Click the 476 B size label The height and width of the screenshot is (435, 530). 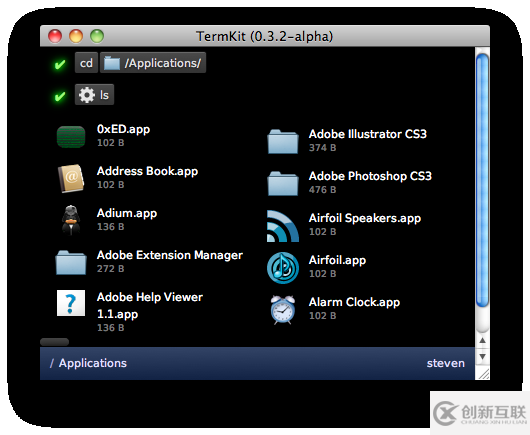click(322, 190)
